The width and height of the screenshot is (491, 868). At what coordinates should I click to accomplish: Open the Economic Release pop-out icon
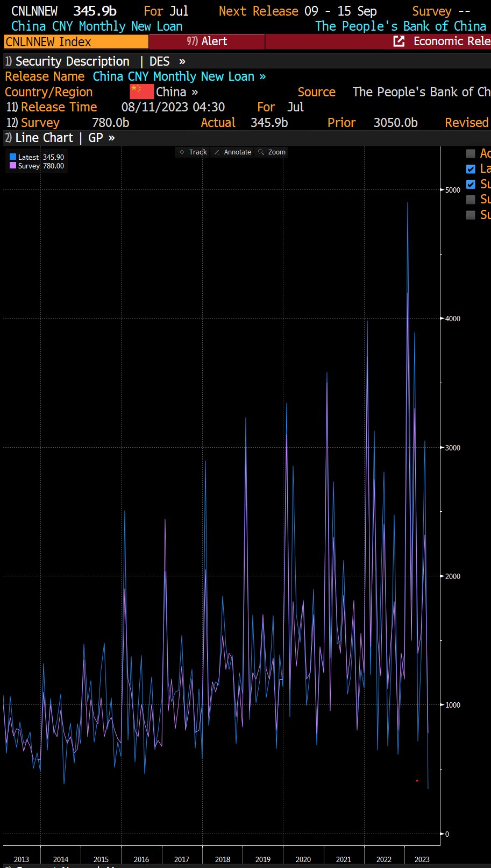tap(399, 41)
